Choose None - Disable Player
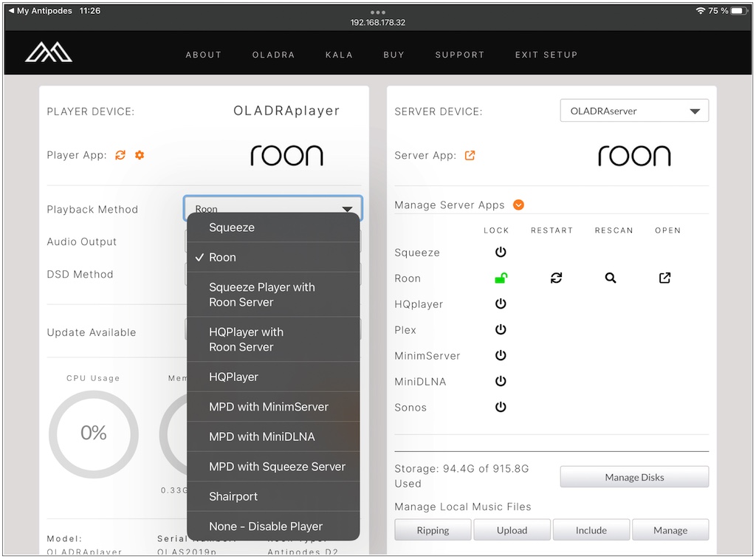756x559 pixels. tap(273, 526)
